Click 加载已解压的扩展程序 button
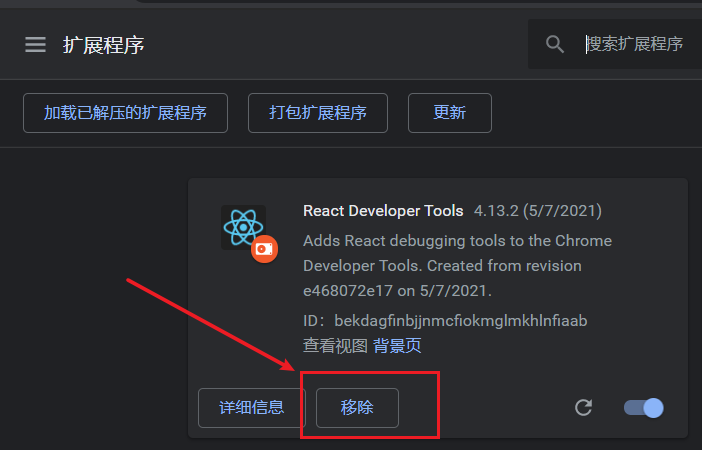Image resolution: width=702 pixels, height=450 pixels. 125,113
